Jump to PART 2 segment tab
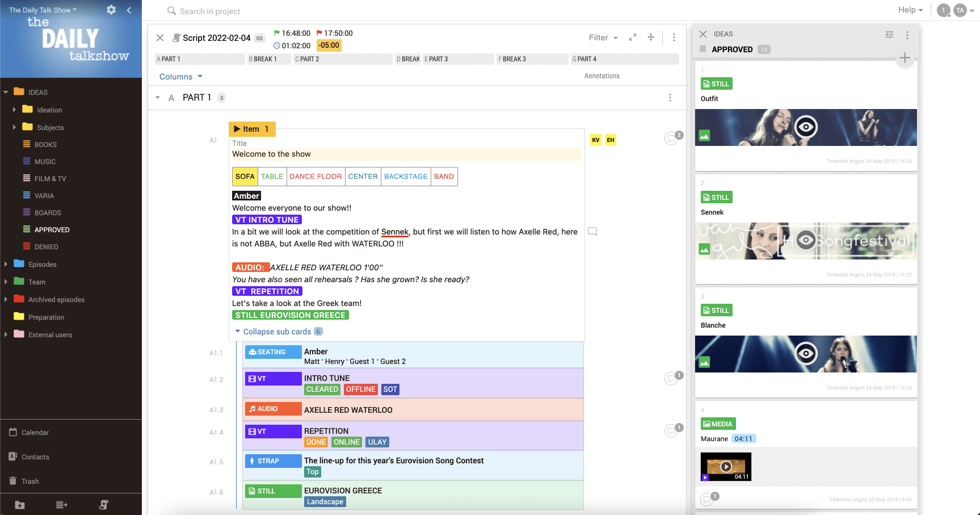The height and width of the screenshot is (515, 980). (343, 59)
